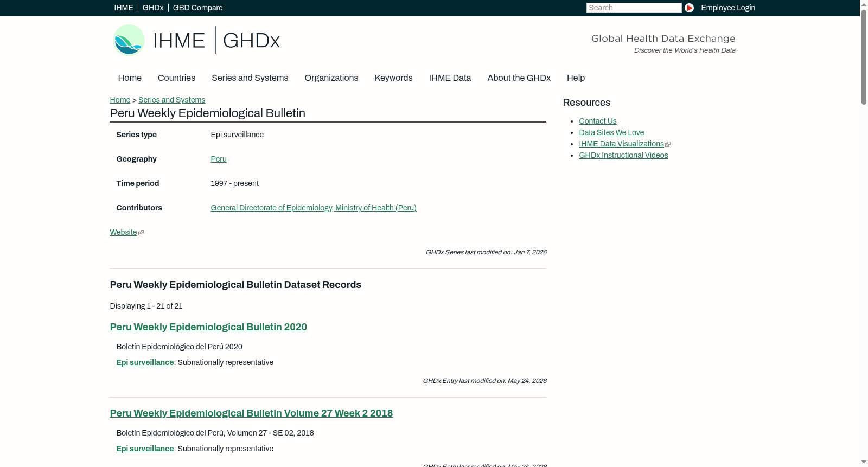Click Epi surveillance link under Volume 27 record
The height and width of the screenshot is (467, 868).
(145, 449)
